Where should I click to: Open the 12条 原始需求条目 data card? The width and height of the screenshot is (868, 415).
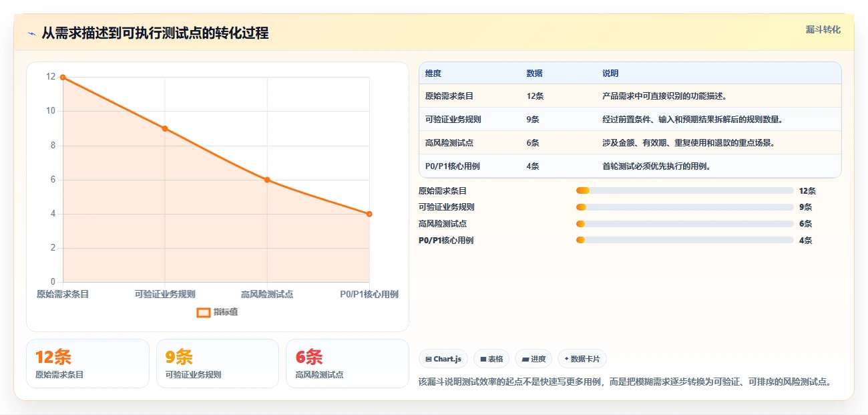[x=87, y=364]
